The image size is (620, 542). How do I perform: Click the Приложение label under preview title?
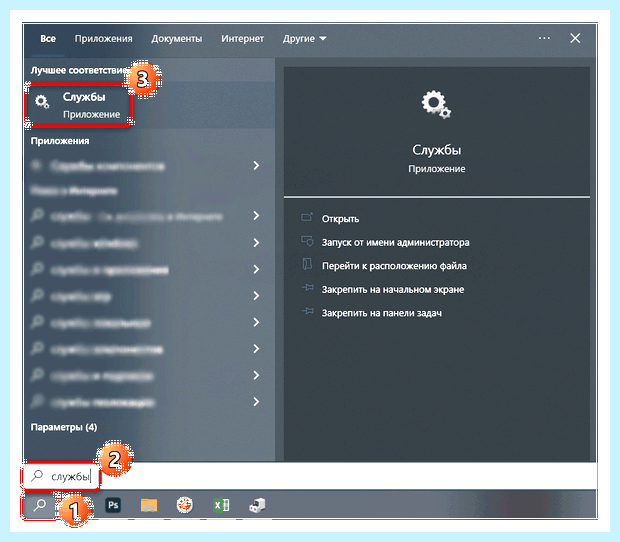[437, 169]
